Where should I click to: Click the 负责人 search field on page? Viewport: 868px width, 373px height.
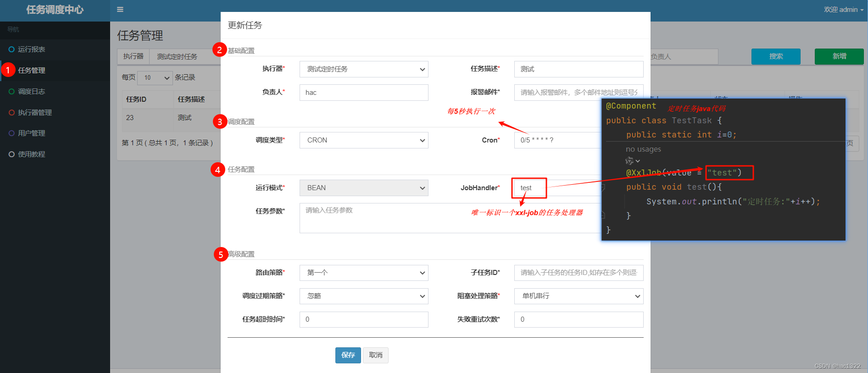point(684,56)
